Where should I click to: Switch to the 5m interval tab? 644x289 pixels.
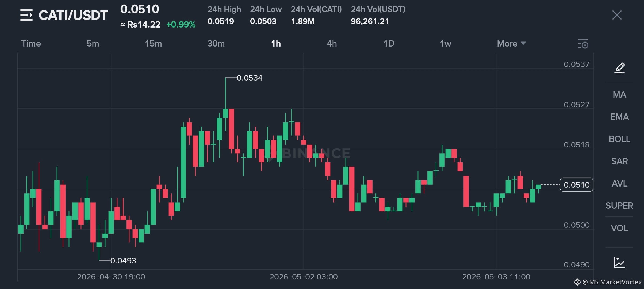pos(93,43)
